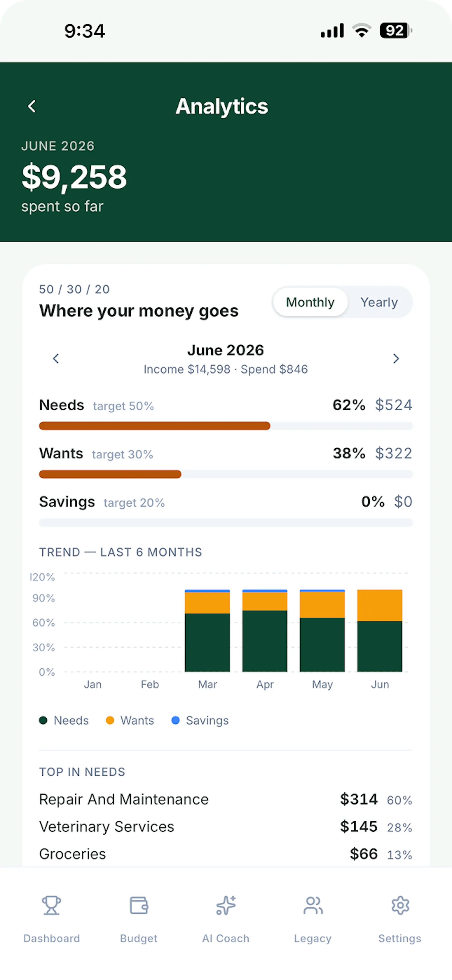The width and height of the screenshot is (452, 980).
Task: Tap the Dashboard tab label
Action: point(51,938)
